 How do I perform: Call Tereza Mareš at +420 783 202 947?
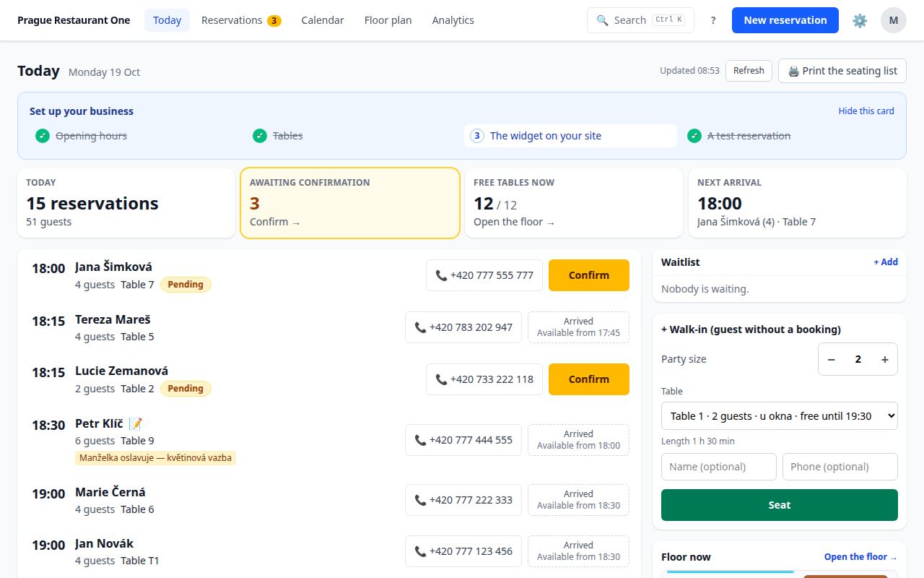point(463,327)
